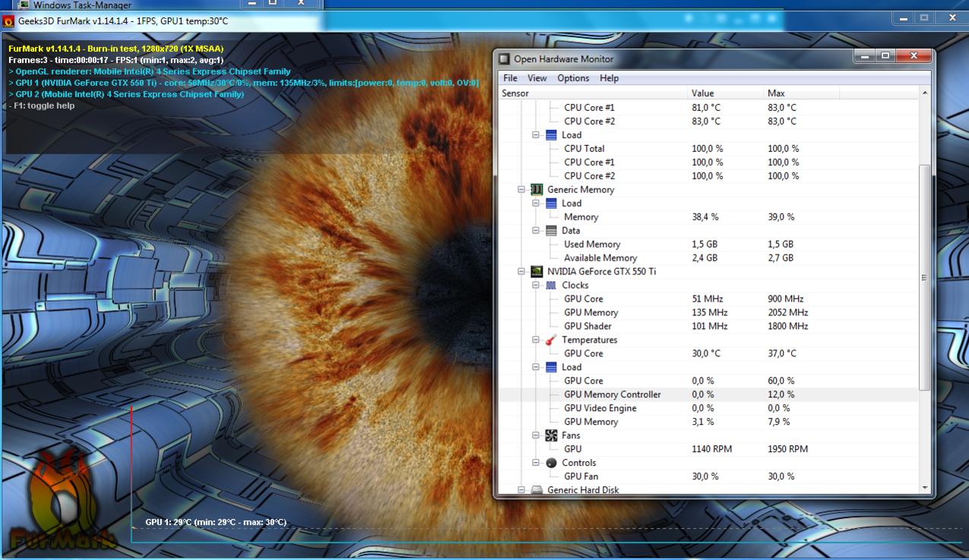Select the CPU Core #1 temperature row
The width and height of the screenshot is (969, 560).
click(707, 108)
